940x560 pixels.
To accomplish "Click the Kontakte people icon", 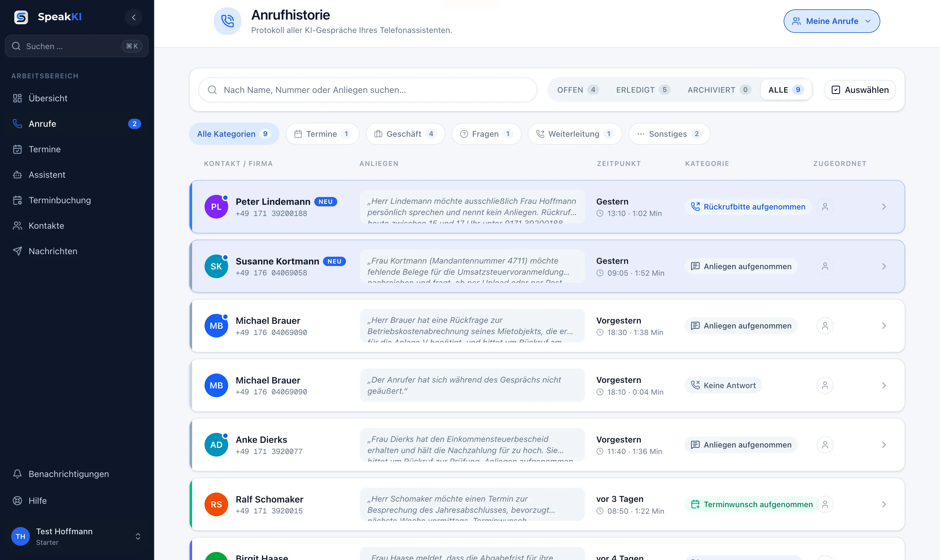I will (17, 226).
